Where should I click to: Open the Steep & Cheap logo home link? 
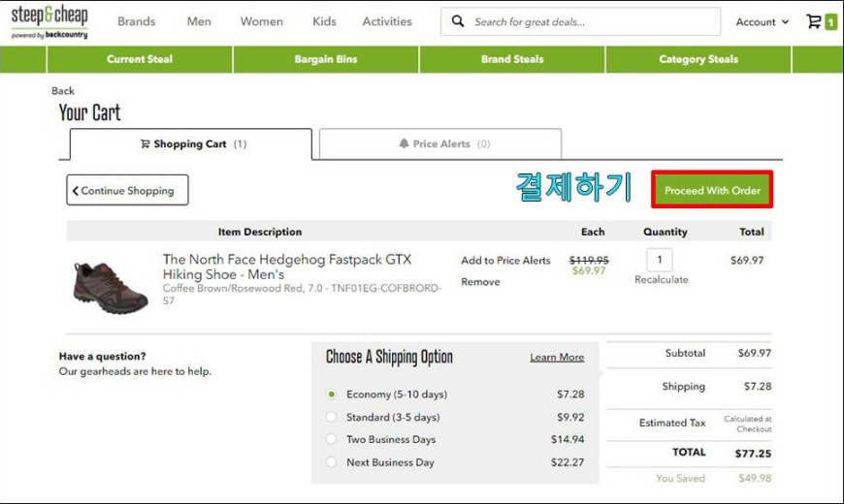[x=49, y=22]
